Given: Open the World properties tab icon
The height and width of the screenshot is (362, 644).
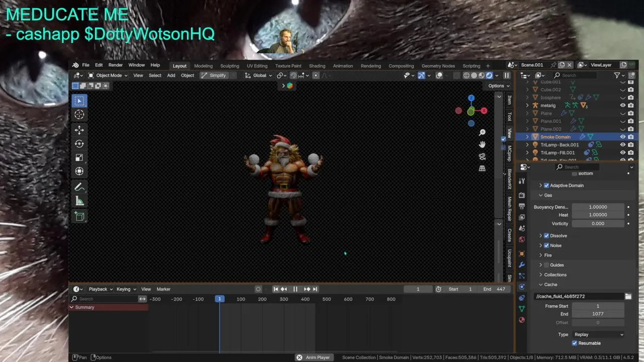Looking at the screenshot, I should (522, 239).
